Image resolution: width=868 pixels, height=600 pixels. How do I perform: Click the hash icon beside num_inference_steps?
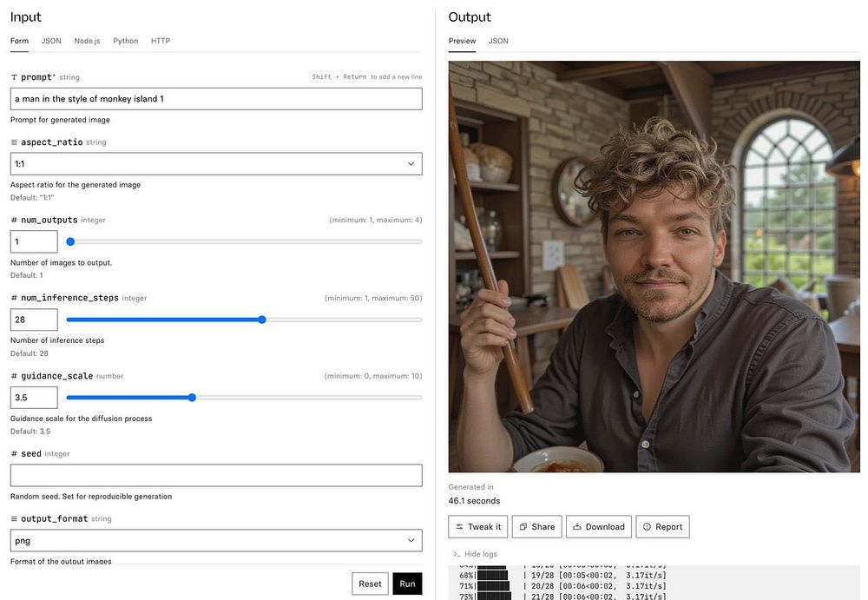pyautogui.click(x=14, y=298)
